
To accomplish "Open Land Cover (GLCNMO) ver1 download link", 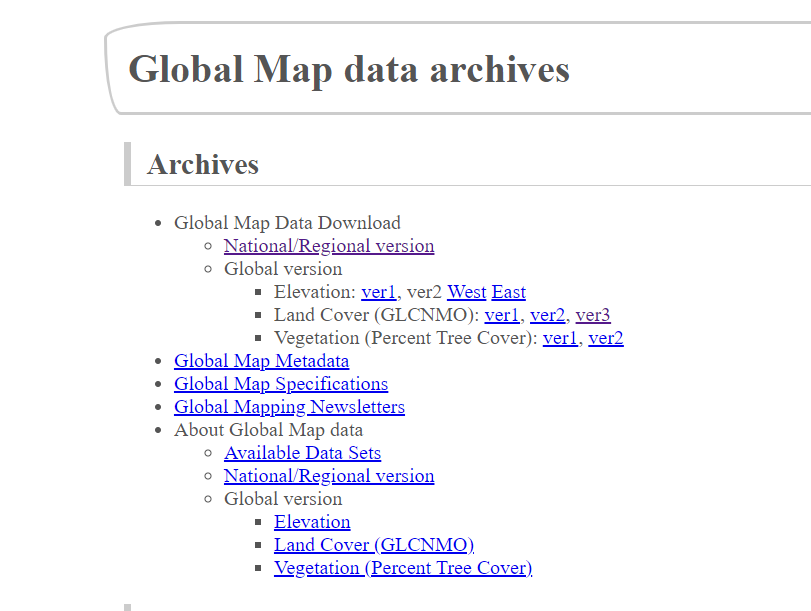I will coord(502,315).
